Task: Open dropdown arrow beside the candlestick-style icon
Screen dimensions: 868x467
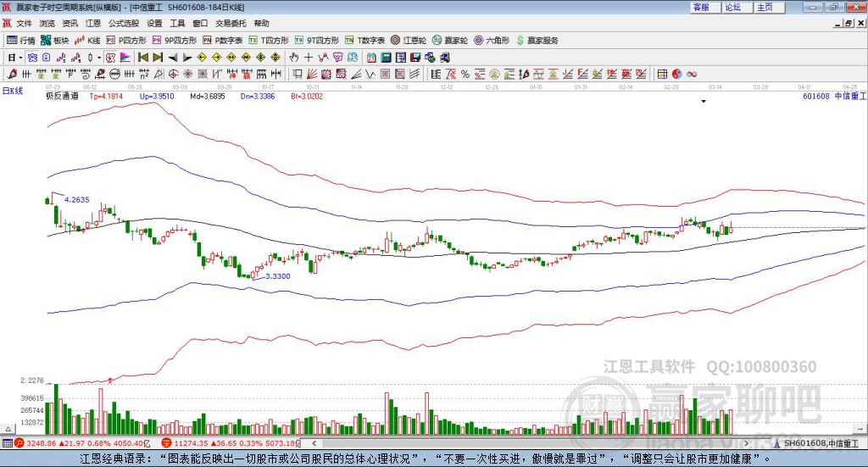Action: (99, 58)
